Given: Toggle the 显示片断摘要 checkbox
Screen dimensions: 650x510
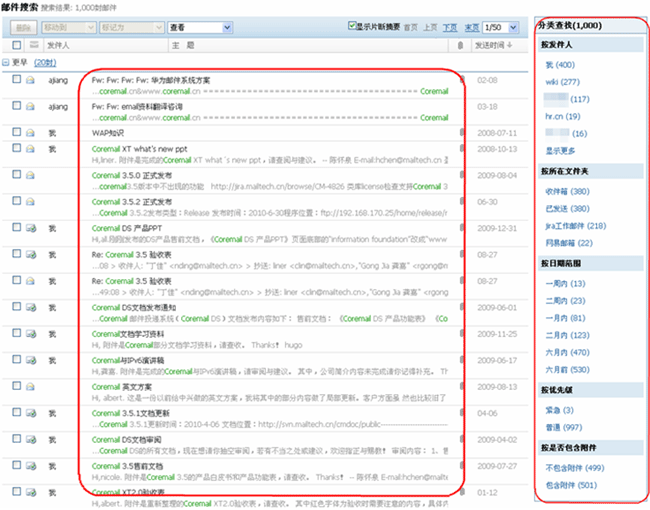Looking at the screenshot, I should click(x=351, y=26).
